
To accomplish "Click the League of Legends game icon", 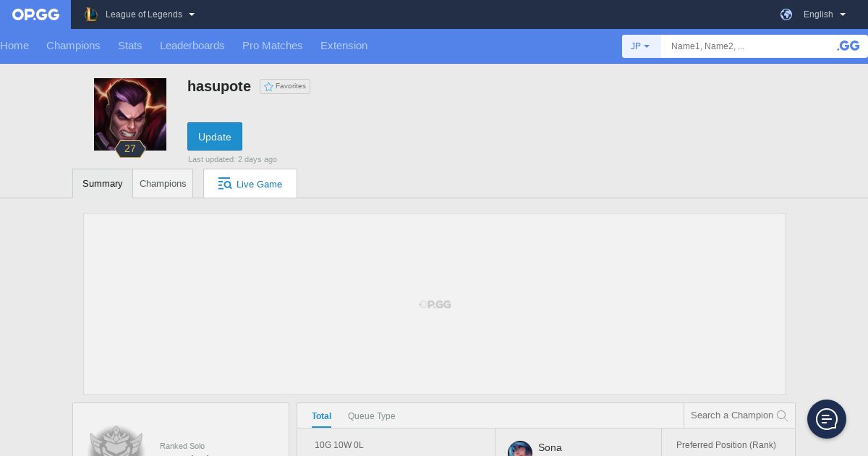I will coord(90,14).
